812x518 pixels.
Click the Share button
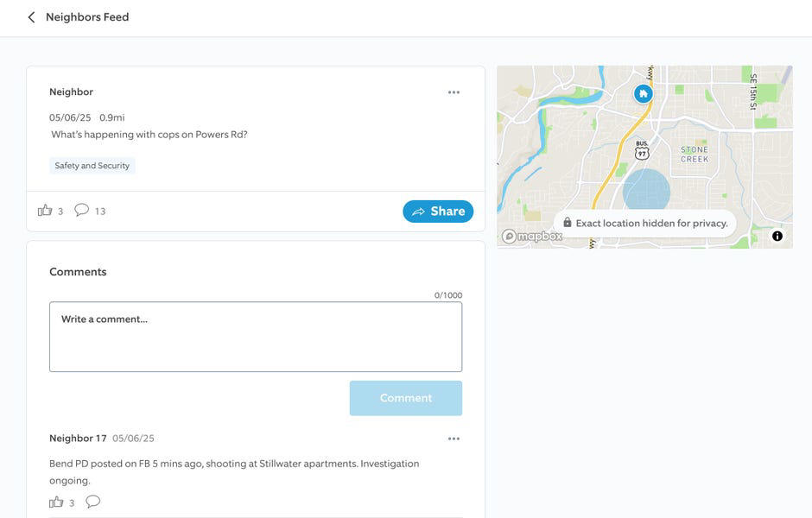(438, 212)
